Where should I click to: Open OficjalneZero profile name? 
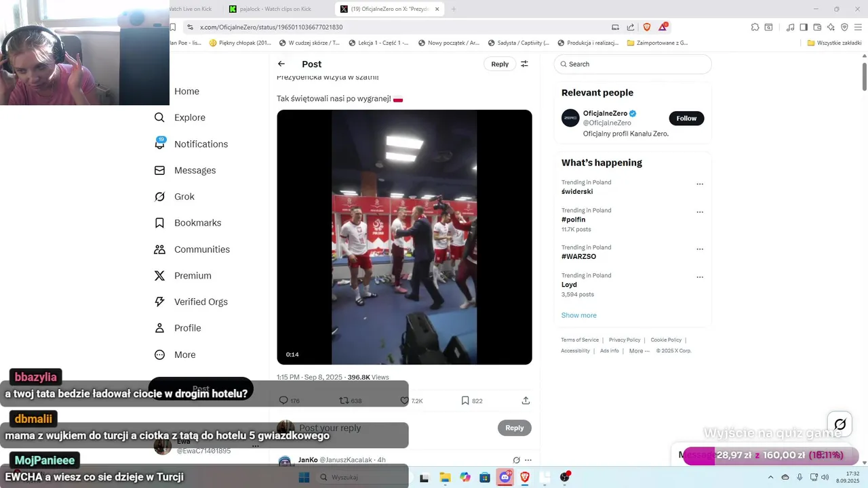606,113
